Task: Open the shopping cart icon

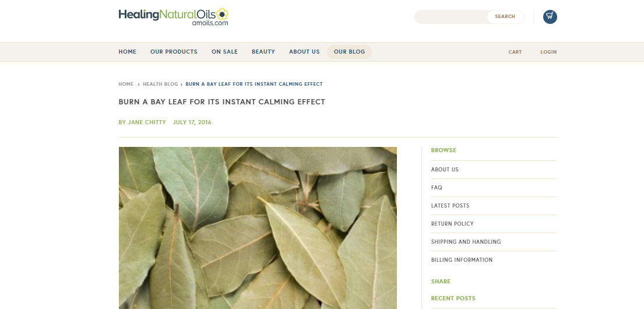Action: 550,17
